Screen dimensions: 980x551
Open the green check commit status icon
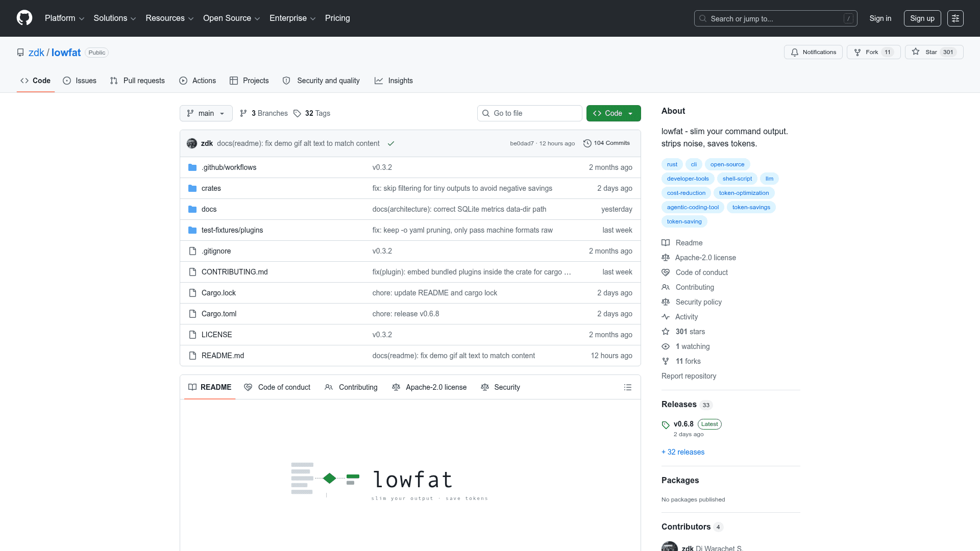391,143
